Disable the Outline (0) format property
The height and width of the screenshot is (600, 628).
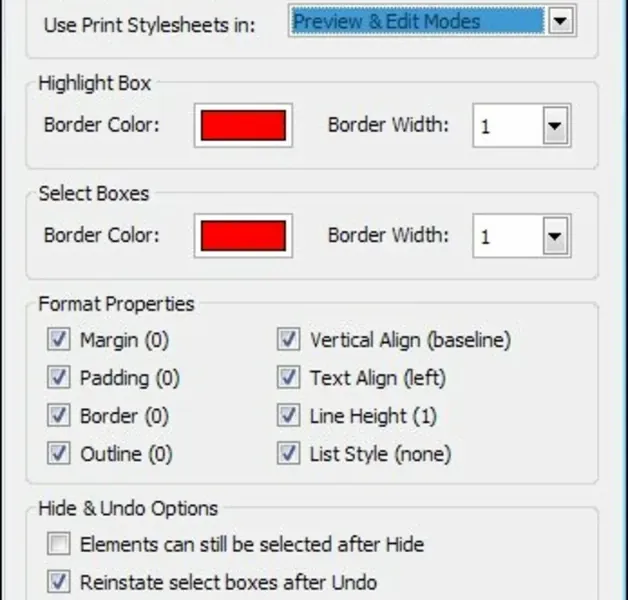click(x=59, y=454)
